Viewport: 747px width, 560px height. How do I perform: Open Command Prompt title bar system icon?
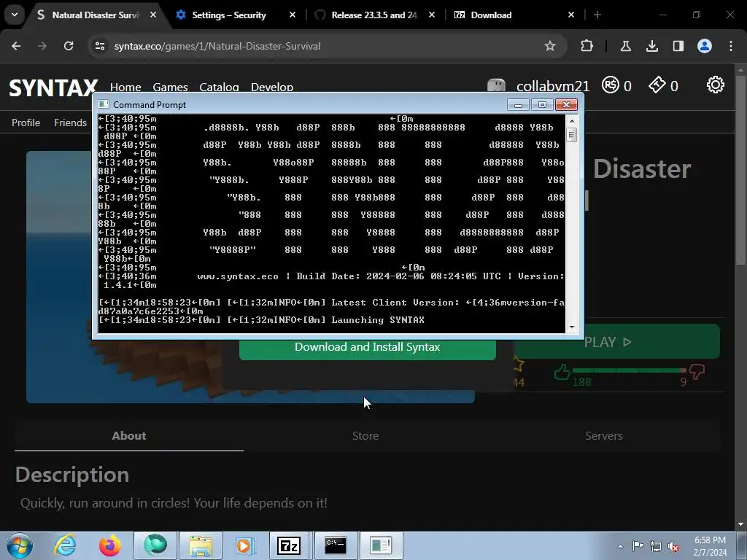(x=104, y=104)
